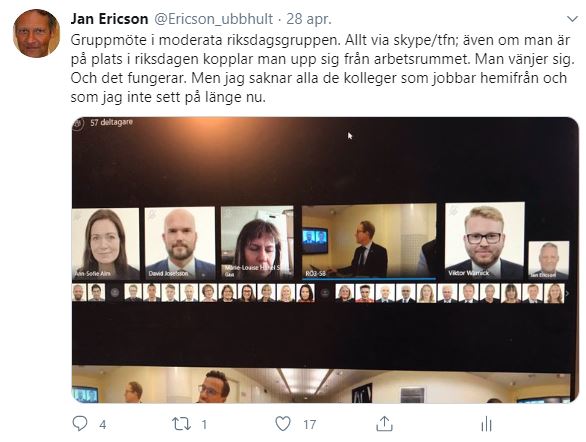Image resolution: width=586 pixels, height=442 pixels.
Task: Expand participant strip with right arrow
Action: point(567,294)
